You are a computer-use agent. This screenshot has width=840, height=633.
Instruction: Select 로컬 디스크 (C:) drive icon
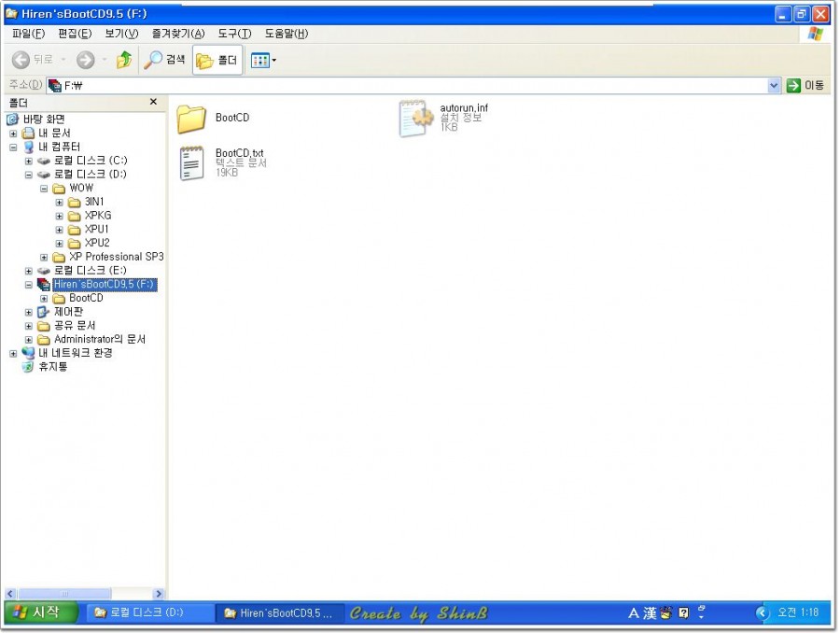click(x=43, y=161)
